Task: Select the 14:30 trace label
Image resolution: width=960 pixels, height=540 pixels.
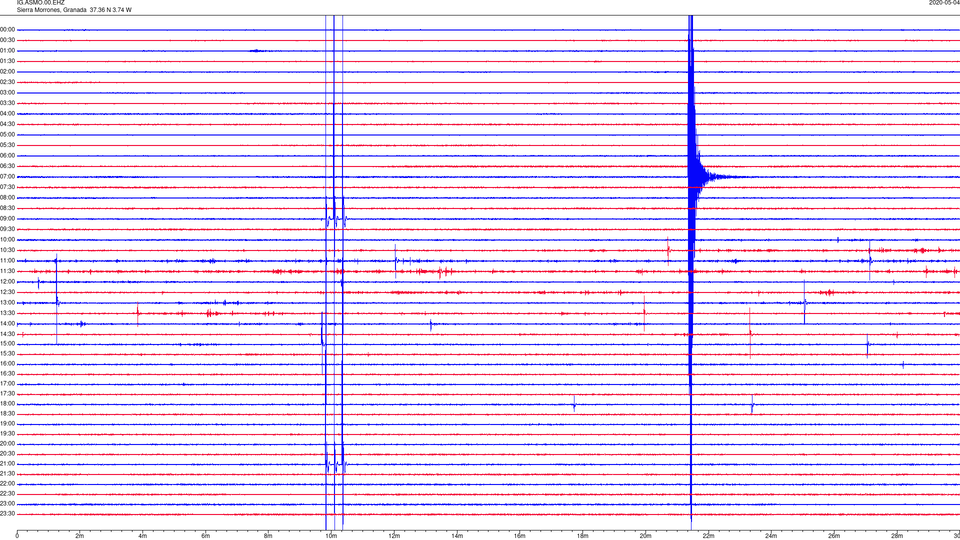Action: [7, 334]
